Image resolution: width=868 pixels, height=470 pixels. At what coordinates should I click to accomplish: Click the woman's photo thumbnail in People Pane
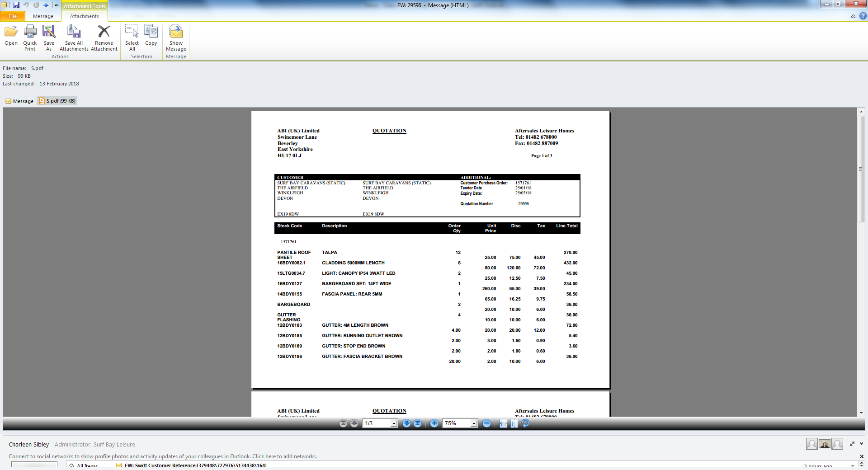coord(825,444)
